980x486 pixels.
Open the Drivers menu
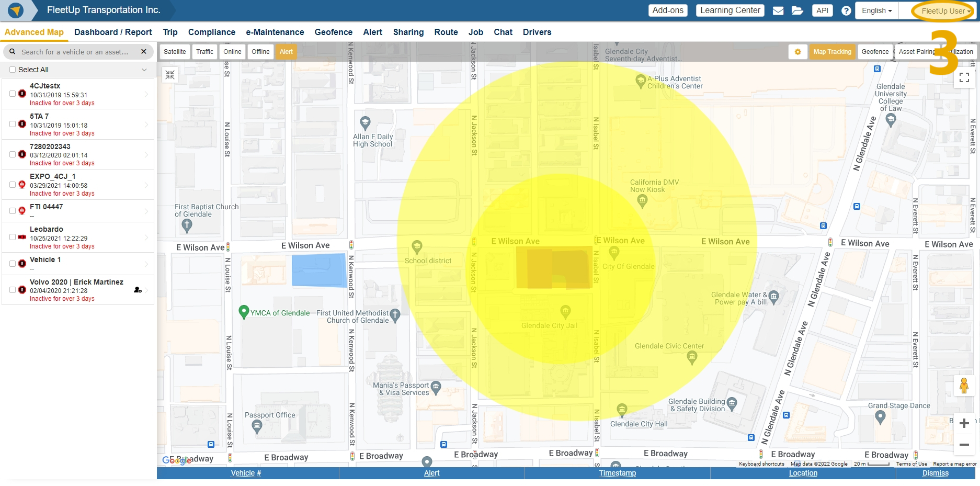[x=537, y=32]
